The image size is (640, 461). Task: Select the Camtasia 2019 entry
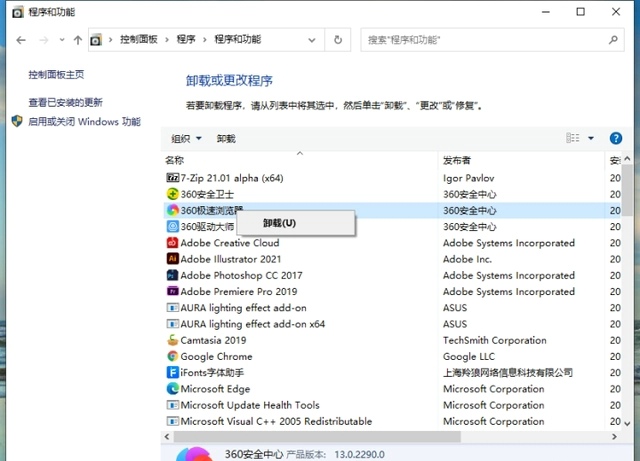(392, 340)
